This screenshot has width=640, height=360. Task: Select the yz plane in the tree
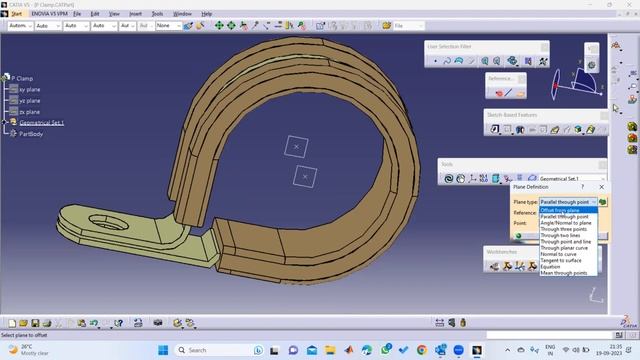29,100
